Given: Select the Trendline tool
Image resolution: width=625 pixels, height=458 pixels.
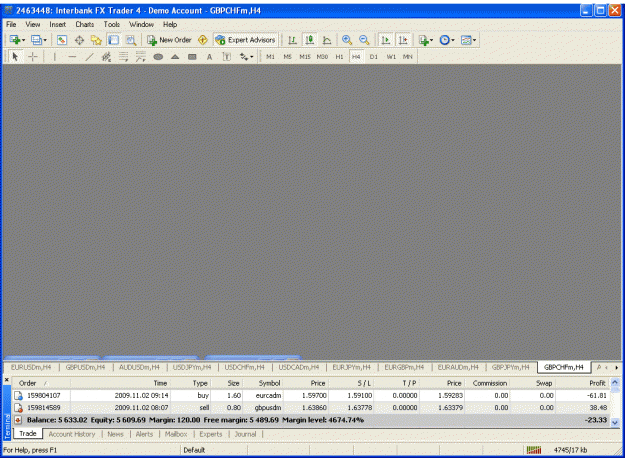Looking at the screenshot, I should tap(89, 57).
